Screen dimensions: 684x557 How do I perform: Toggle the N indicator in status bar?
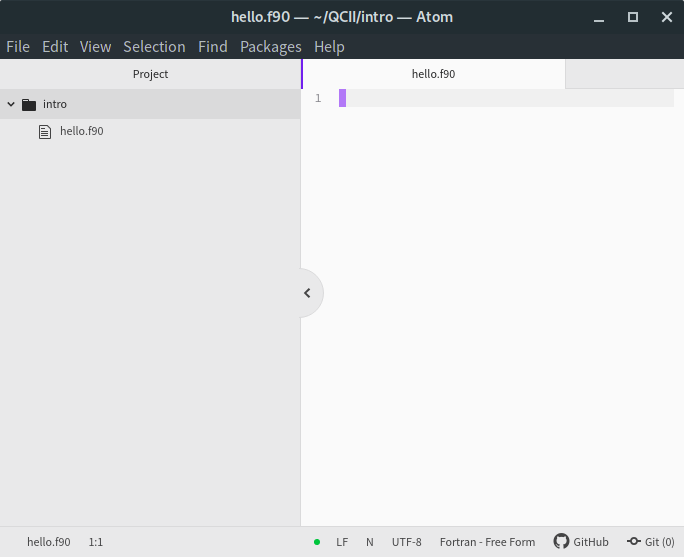[x=369, y=542]
